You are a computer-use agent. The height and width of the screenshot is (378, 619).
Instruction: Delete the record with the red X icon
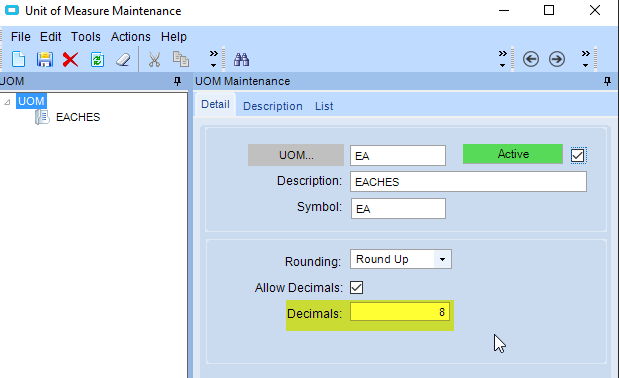click(x=70, y=60)
